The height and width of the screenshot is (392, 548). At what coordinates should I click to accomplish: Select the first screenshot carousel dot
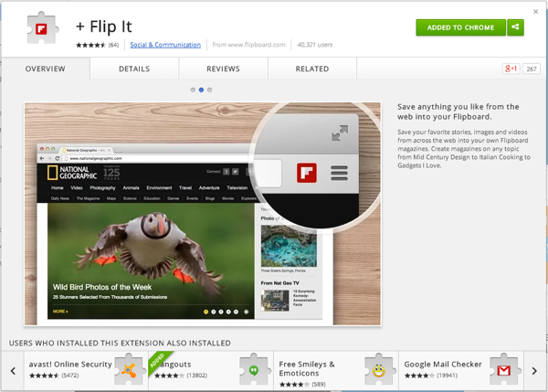coord(193,90)
